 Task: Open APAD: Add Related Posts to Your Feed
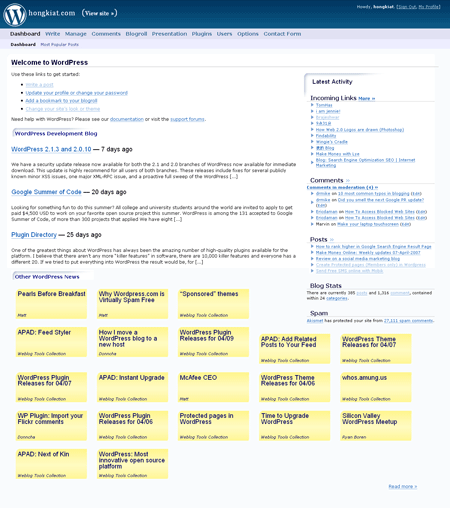295,349
